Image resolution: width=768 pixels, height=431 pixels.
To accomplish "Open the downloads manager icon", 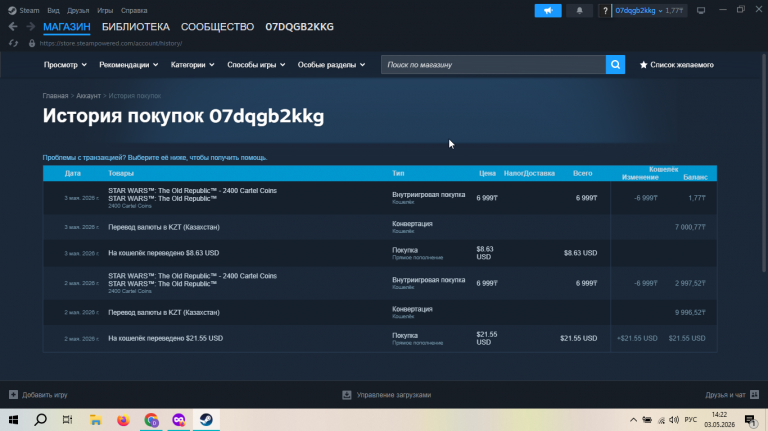I will coord(347,395).
